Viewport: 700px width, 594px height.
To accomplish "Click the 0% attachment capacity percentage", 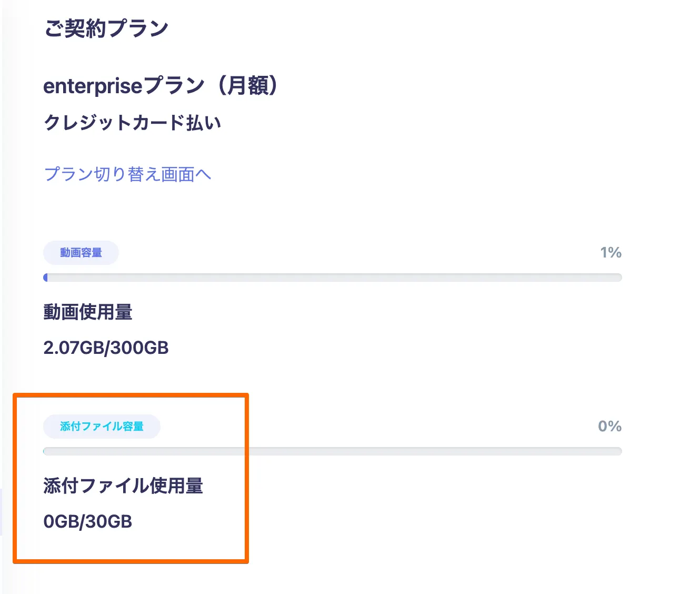I will pyautogui.click(x=609, y=427).
